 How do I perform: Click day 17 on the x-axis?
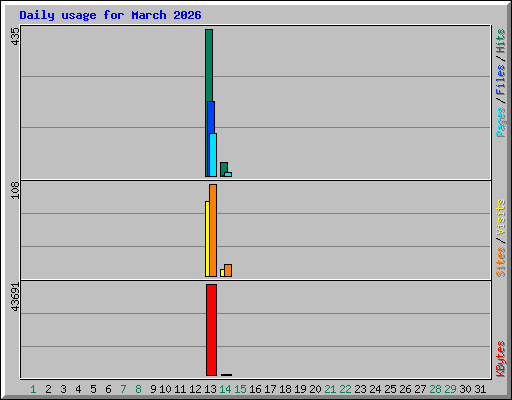click(x=270, y=389)
